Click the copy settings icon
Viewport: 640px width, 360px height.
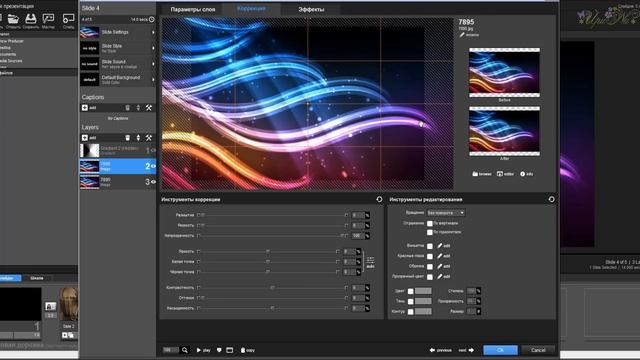coord(247,350)
